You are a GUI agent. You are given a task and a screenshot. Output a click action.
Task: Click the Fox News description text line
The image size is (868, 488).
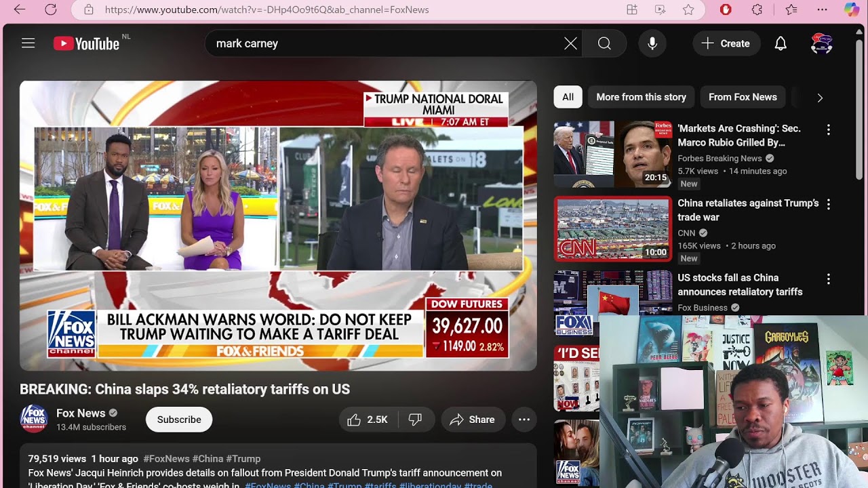coord(265,472)
